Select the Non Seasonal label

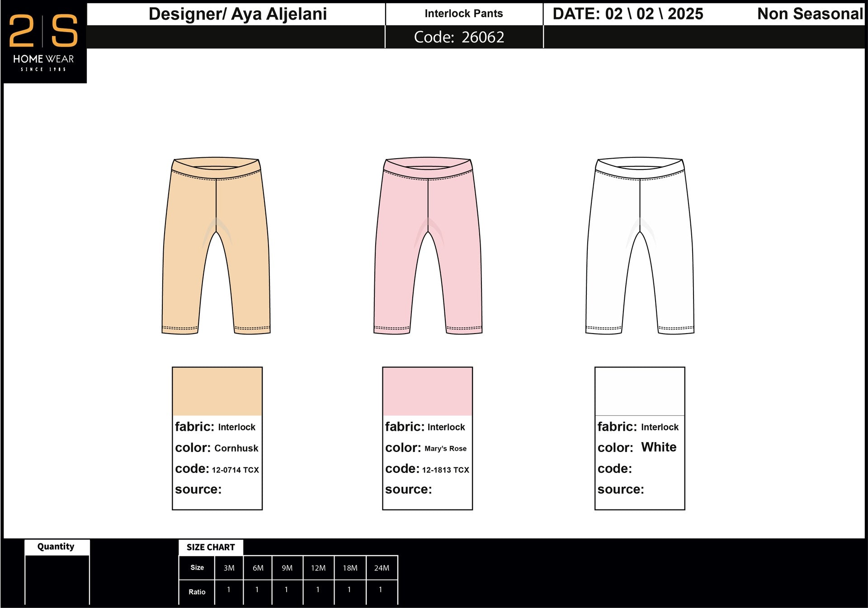pyautogui.click(x=810, y=14)
